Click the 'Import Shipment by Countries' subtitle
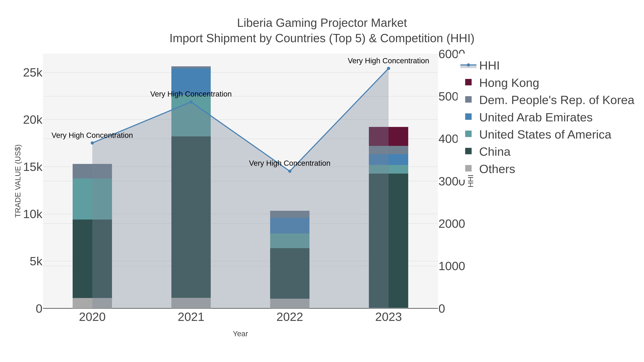Viewport: 644px width, 362px height. (322, 38)
